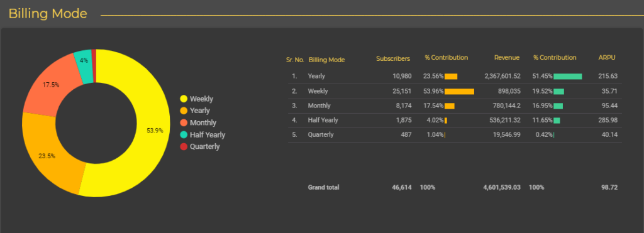
Task: Click the orange 53.96% subscriber contribution bar
Action: pos(459,91)
